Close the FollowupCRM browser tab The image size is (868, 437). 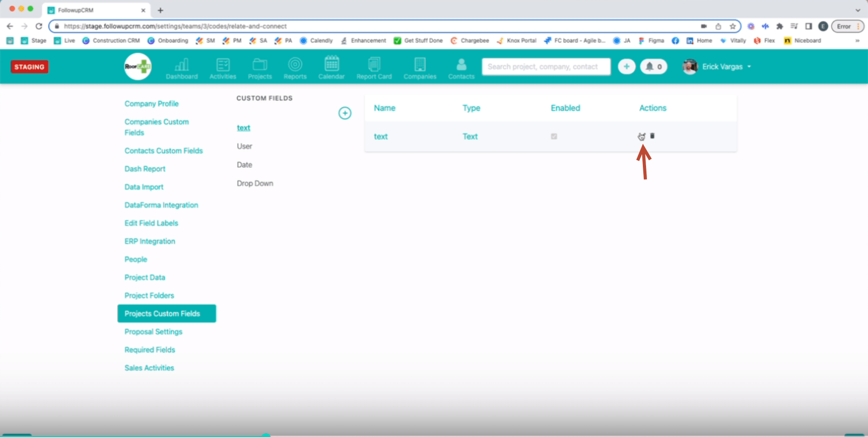(143, 10)
